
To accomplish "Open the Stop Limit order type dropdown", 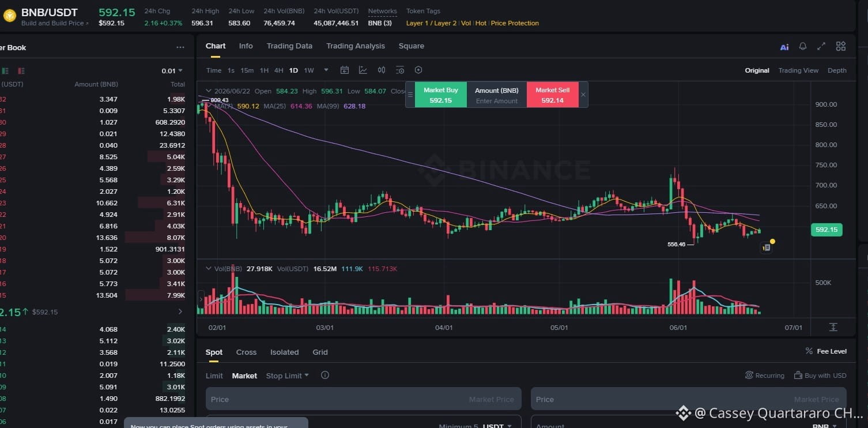I will (x=287, y=376).
